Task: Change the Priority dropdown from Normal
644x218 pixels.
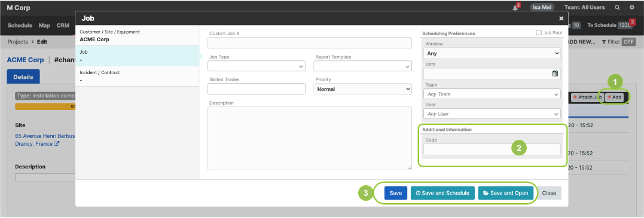Action: pyautogui.click(x=362, y=88)
